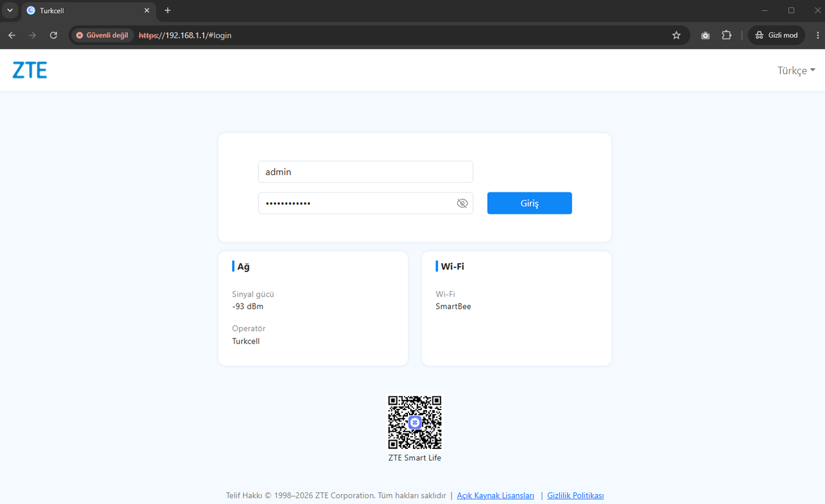825x504 pixels.
Task: Click the Gizli mod indicator
Action: click(776, 35)
